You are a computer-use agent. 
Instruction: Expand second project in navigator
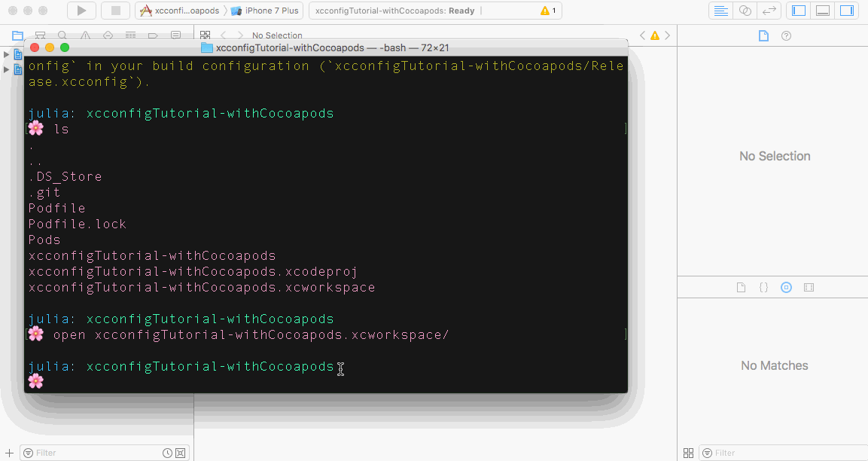(6, 70)
